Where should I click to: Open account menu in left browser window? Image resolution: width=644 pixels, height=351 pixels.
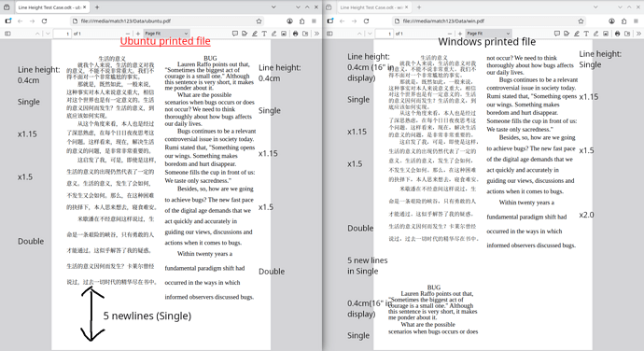tap(289, 21)
